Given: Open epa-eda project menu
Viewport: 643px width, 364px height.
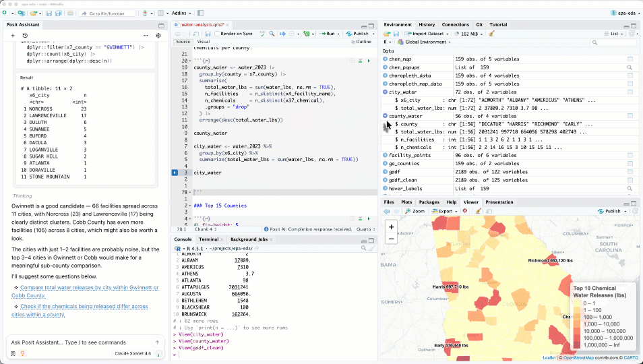Looking at the screenshot, I should click(x=625, y=13).
